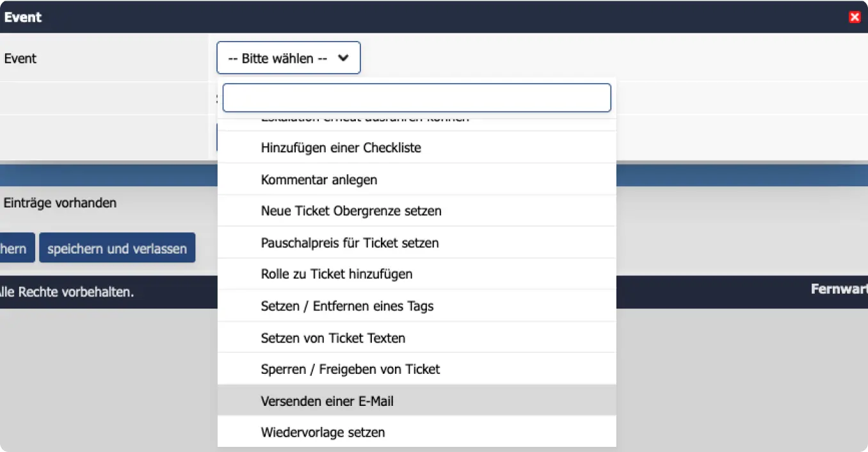The width and height of the screenshot is (868, 452).
Task: Focus the dropdown search text field
Action: pos(417,98)
